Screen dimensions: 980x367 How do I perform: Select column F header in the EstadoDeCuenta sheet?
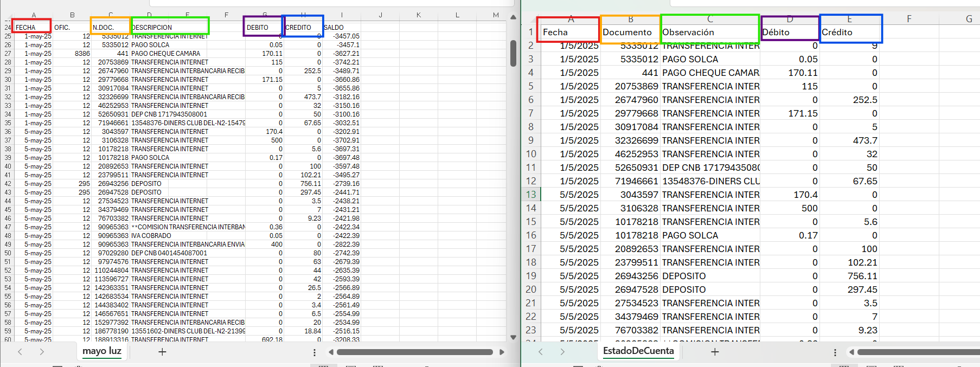909,19
